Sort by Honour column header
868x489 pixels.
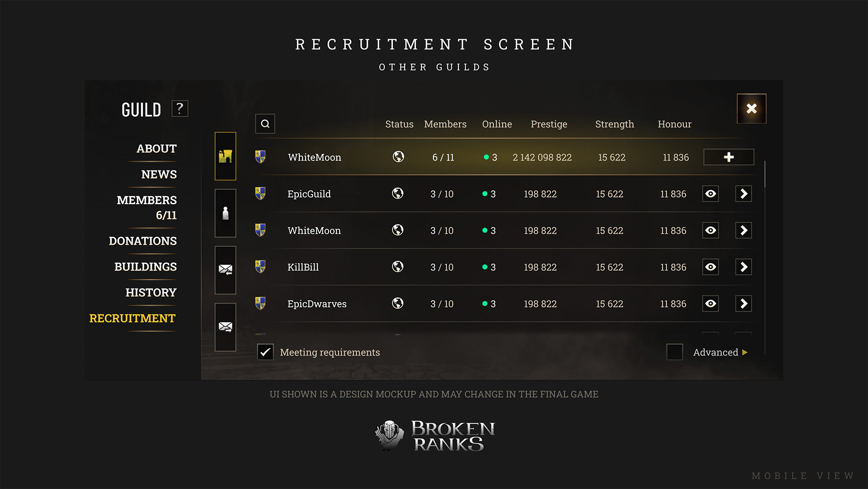click(x=675, y=124)
